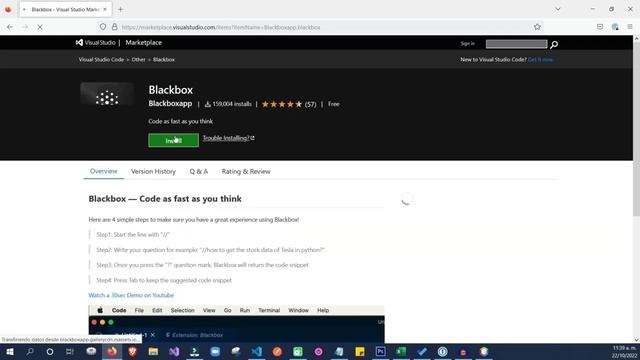Click the video demo thumbnail in Overview
Viewport: 640px width, 360px height.
(236, 324)
